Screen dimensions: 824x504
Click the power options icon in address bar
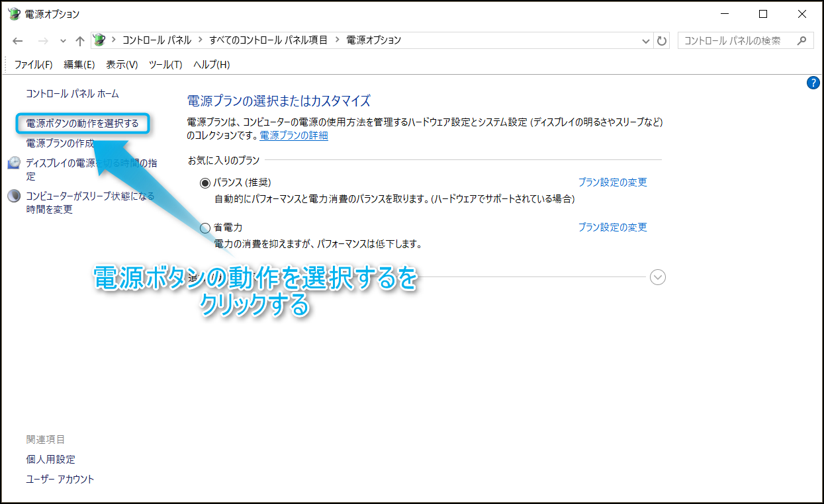(99, 40)
